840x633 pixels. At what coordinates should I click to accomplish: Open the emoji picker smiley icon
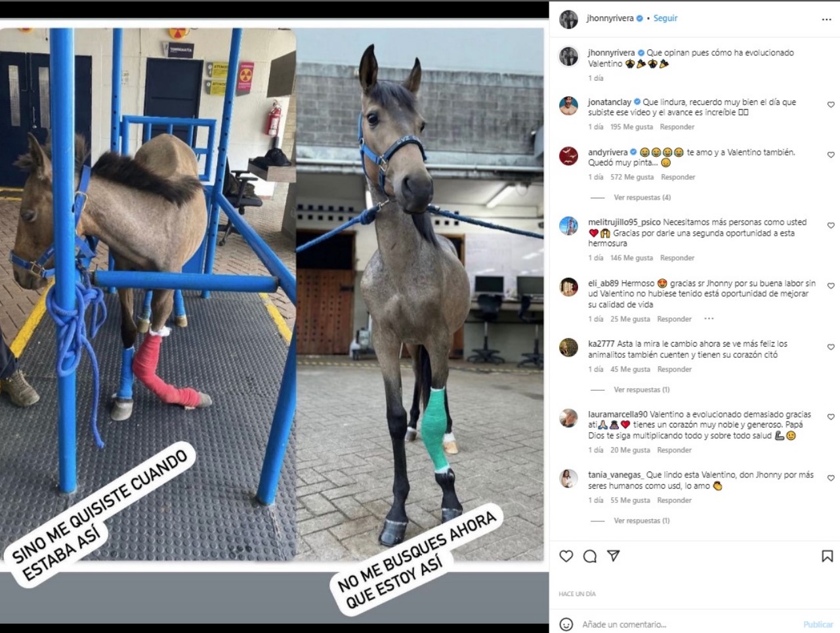(x=566, y=624)
